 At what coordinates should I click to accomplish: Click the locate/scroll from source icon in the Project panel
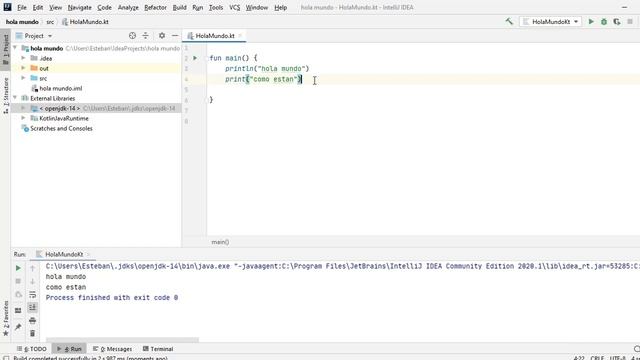click(132, 36)
